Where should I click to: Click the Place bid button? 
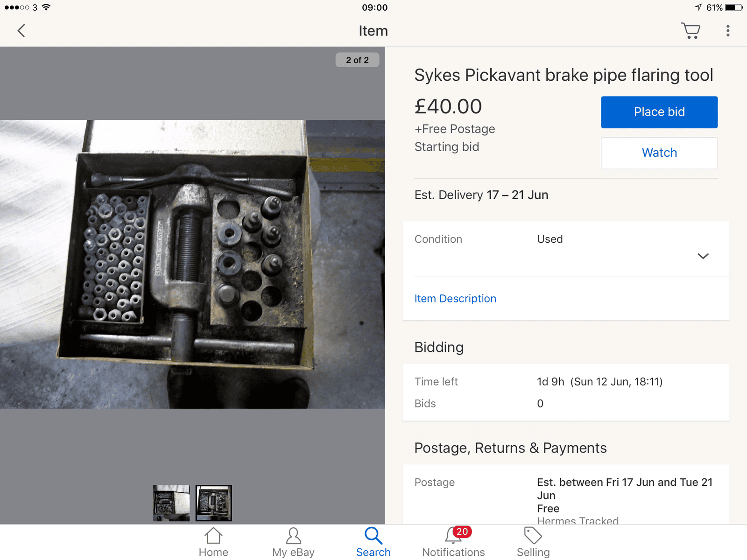pos(659,112)
